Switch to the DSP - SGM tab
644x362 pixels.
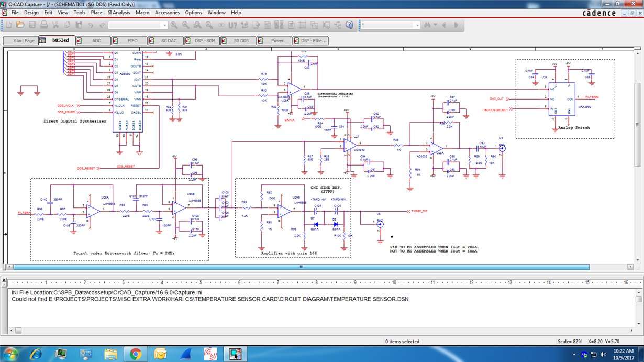202,40
